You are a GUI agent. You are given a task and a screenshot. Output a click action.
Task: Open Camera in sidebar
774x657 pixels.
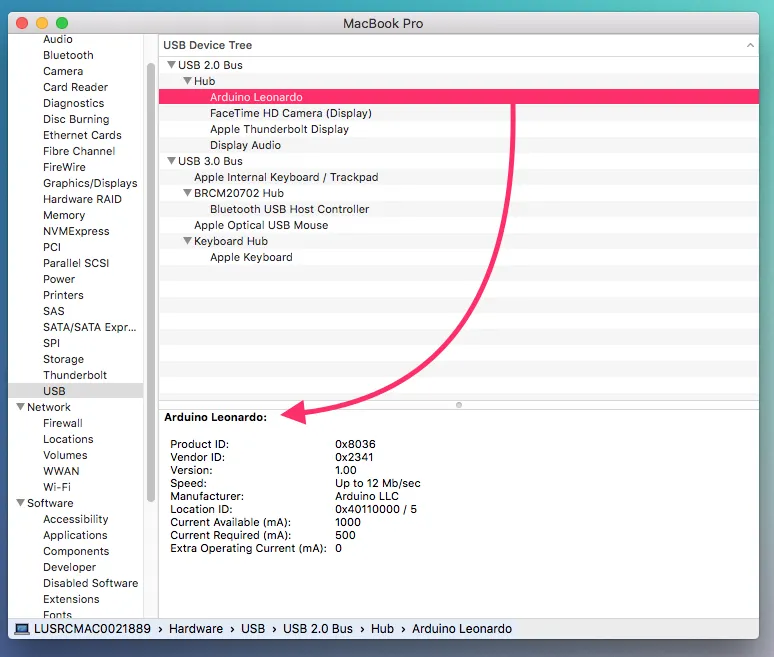tap(63, 71)
